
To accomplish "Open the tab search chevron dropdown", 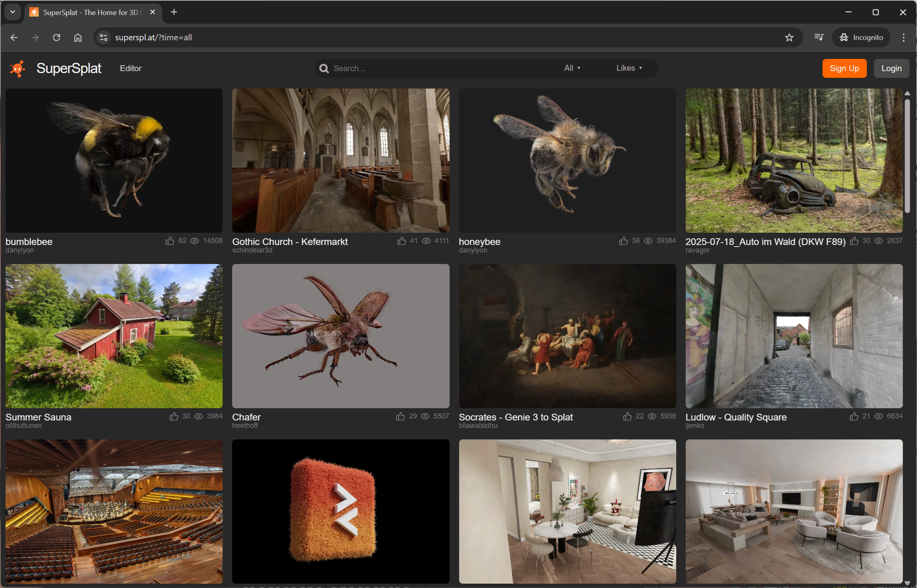I will pyautogui.click(x=13, y=12).
